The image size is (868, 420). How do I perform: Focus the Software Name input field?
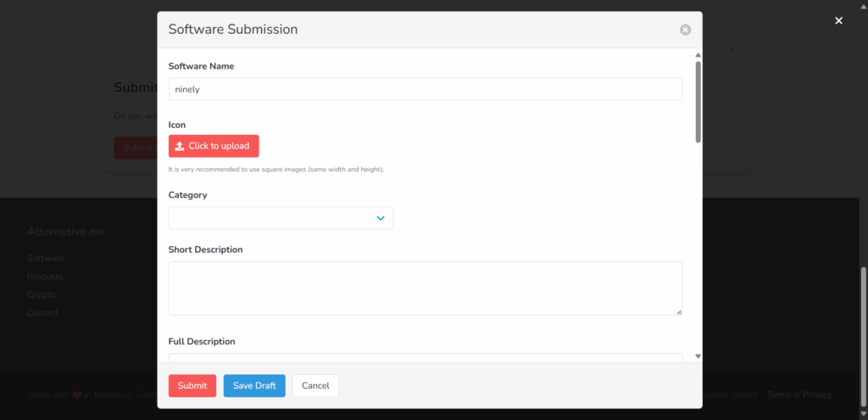coord(426,89)
